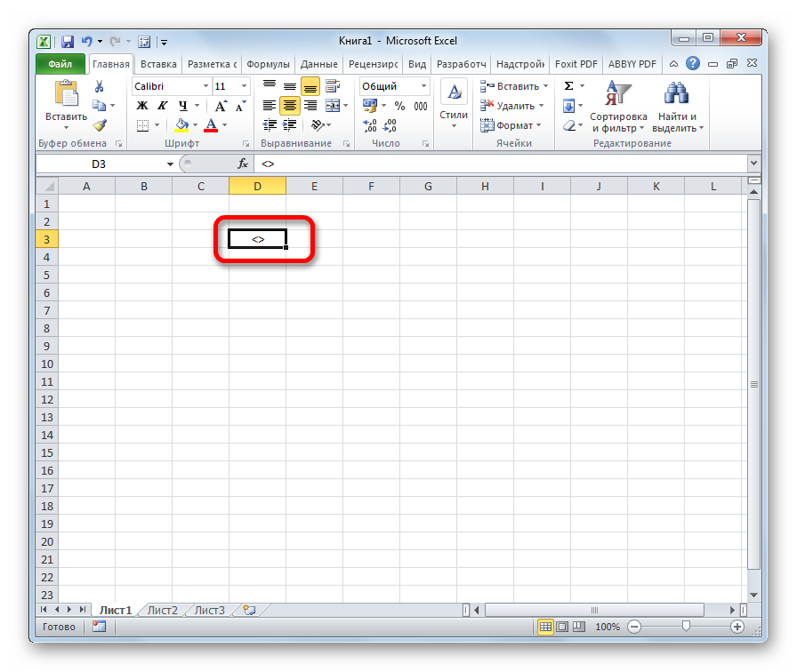
Task: Switch to the Формулы ribbon tab
Action: 268,64
